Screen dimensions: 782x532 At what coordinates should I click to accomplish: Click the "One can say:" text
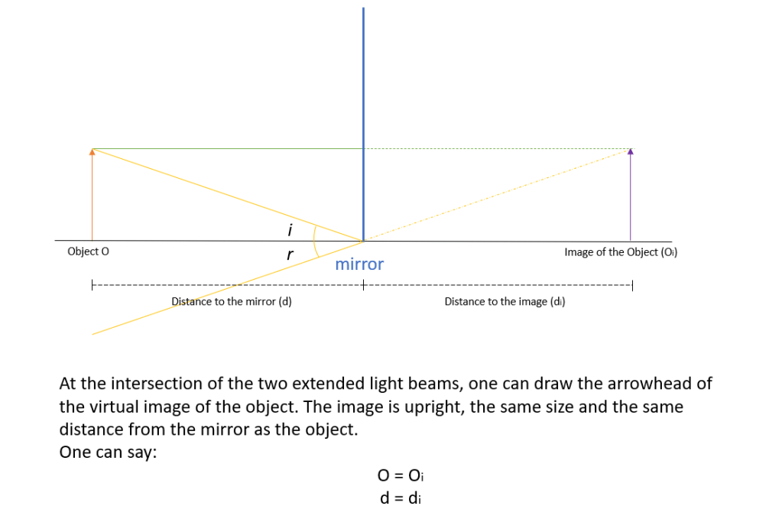[x=109, y=452]
